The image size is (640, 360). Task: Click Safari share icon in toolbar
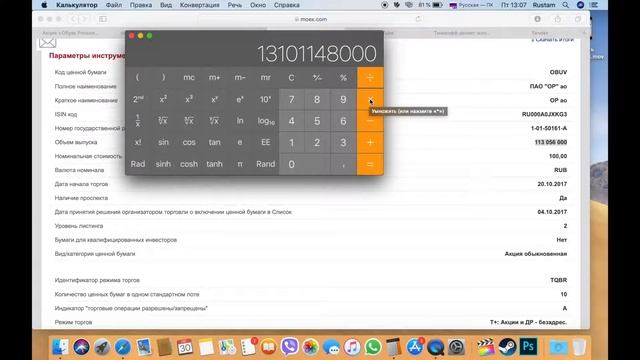point(558,19)
